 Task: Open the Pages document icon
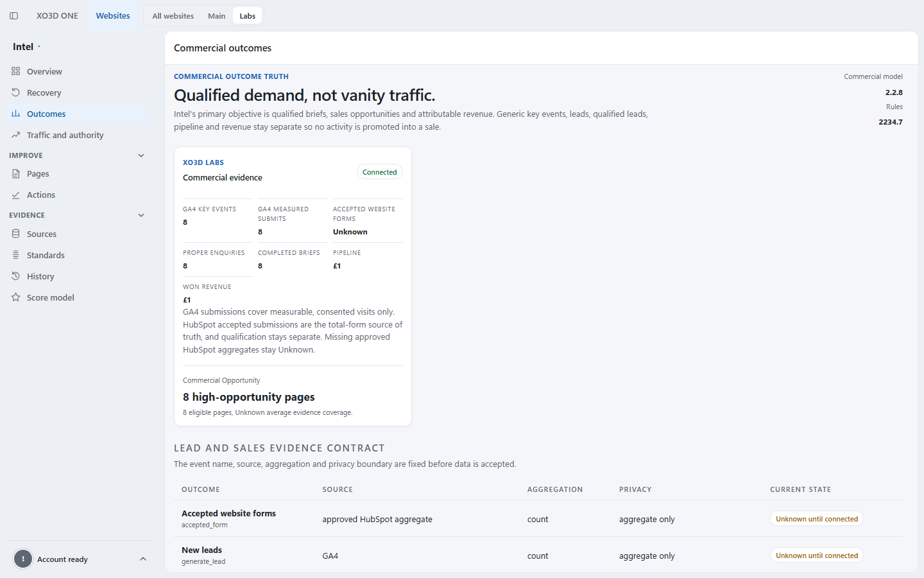click(x=16, y=173)
